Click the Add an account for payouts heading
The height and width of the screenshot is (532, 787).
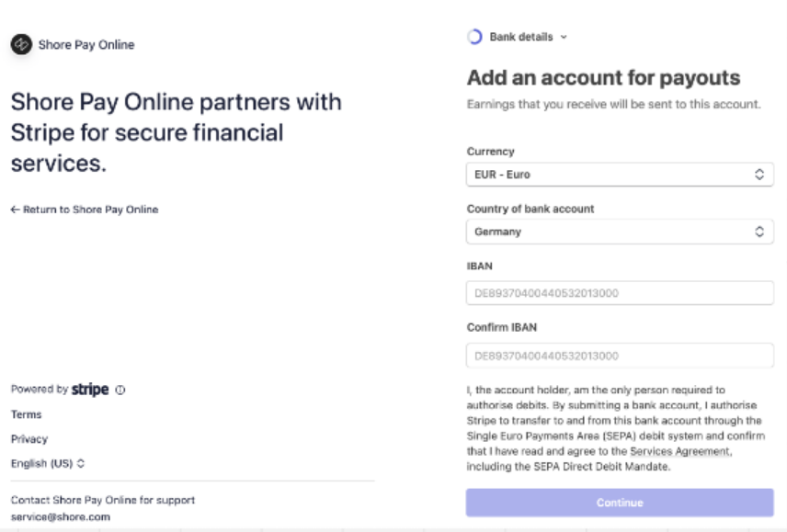click(x=603, y=77)
